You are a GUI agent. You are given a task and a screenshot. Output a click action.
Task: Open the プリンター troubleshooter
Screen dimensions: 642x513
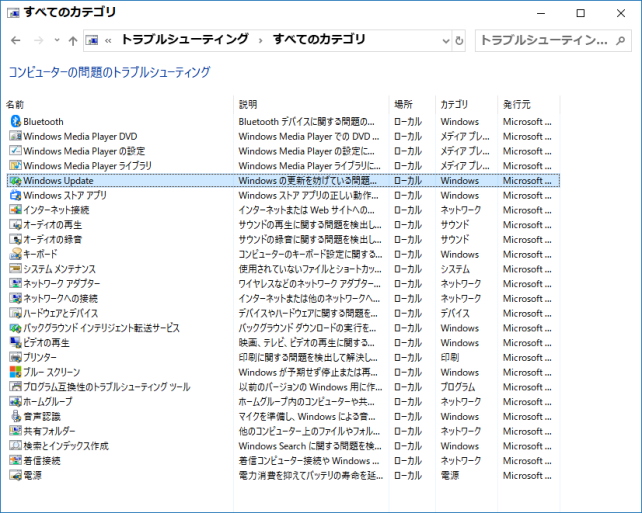pos(40,357)
